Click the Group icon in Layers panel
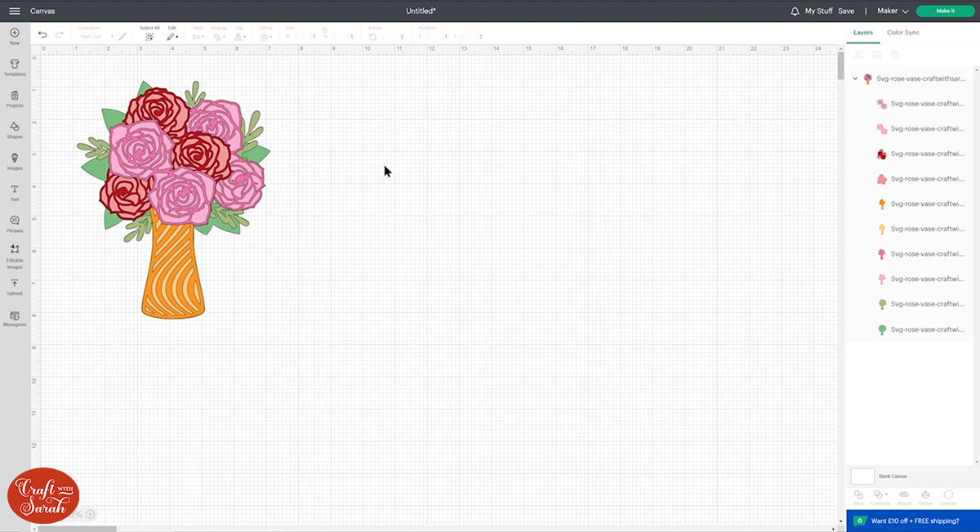Viewport: 980px width, 532px height. tap(859, 55)
